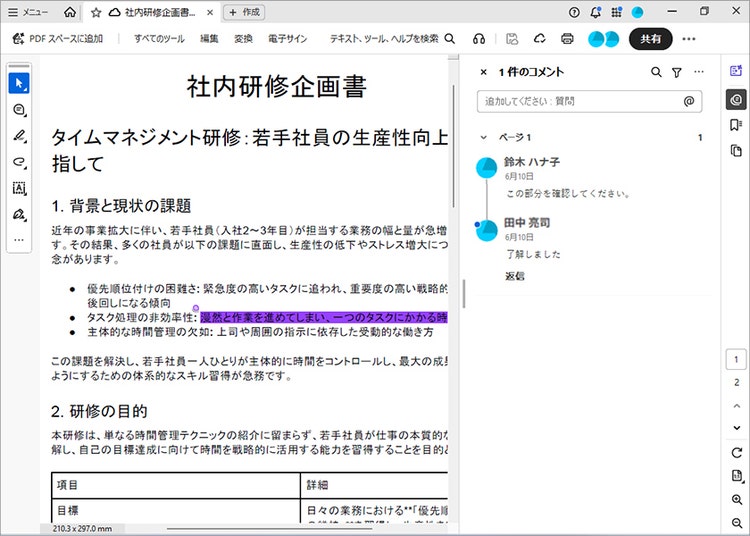
Task: Close the comments panel
Action: coord(484,72)
